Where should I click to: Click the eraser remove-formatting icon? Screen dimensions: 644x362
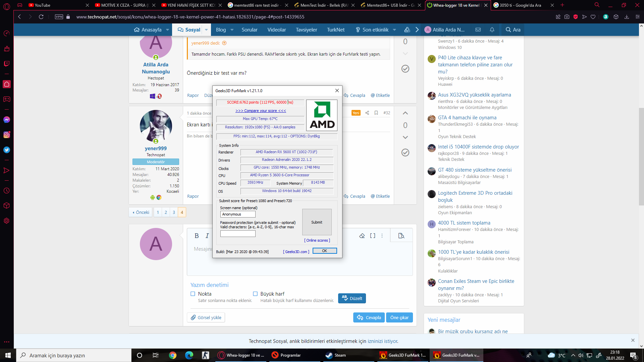coord(362,236)
